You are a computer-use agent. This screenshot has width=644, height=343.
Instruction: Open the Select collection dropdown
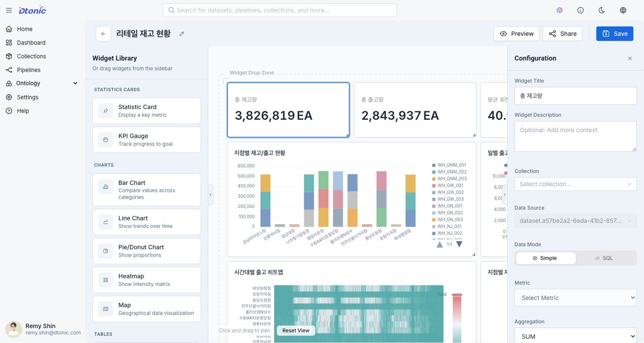pyautogui.click(x=575, y=184)
